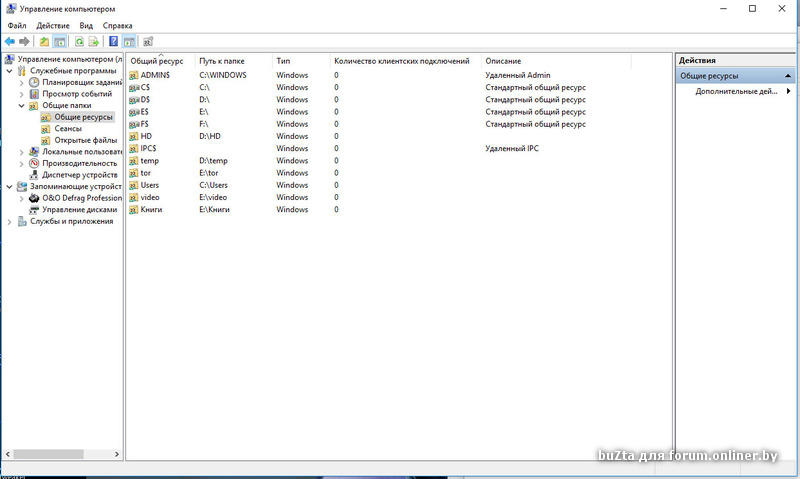Screen dimensions: 800x479
Task: Collapse the Запоминающие устройства node
Action: click(9, 187)
